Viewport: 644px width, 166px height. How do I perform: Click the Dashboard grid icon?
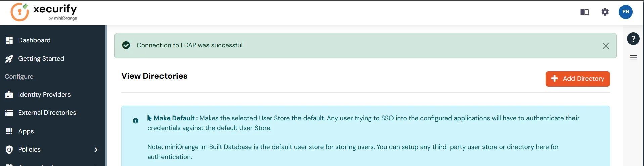[x=9, y=40]
